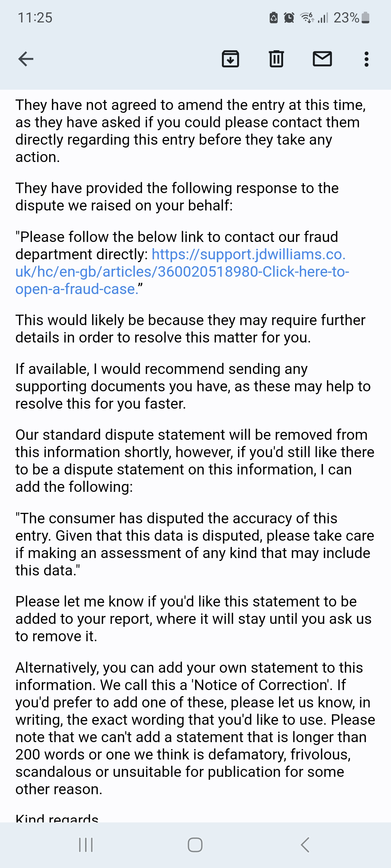Tap the battery icon in status bar

click(x=366, y=18)
